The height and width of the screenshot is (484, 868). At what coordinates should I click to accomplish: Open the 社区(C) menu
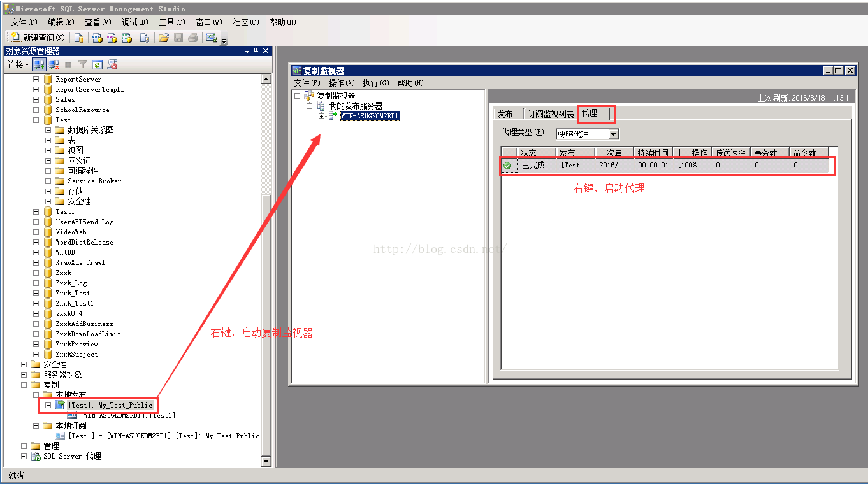pyautogui.click(x=246, y=22)
